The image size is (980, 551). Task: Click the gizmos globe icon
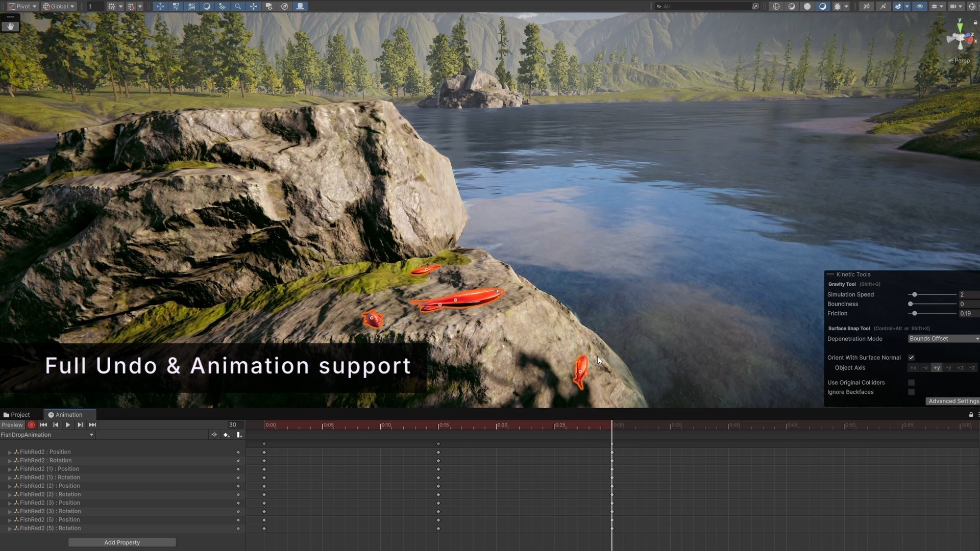click(x=972, y=6)
